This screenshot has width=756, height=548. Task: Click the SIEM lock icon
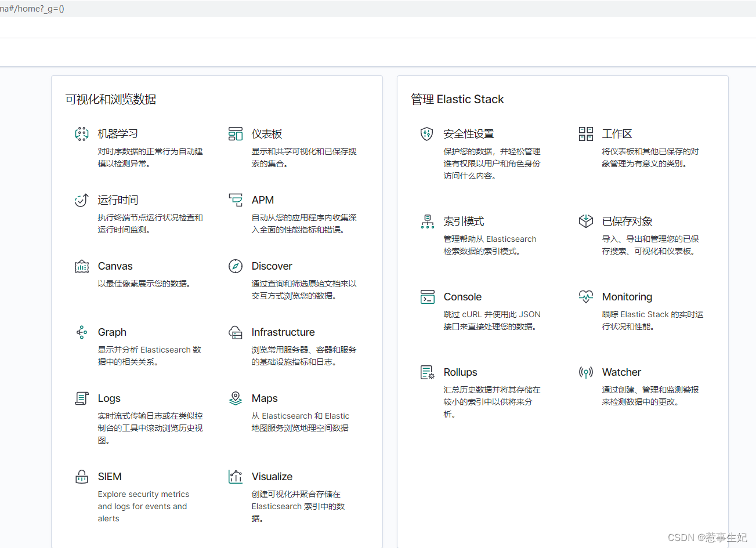coord(82,477)
